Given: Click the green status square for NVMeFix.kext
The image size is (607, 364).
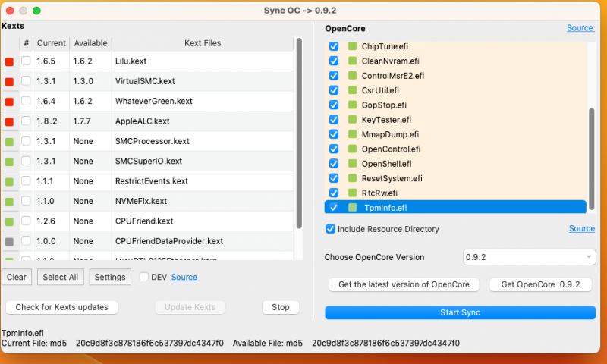Looking at the screenshot, I should coord(9,202).
